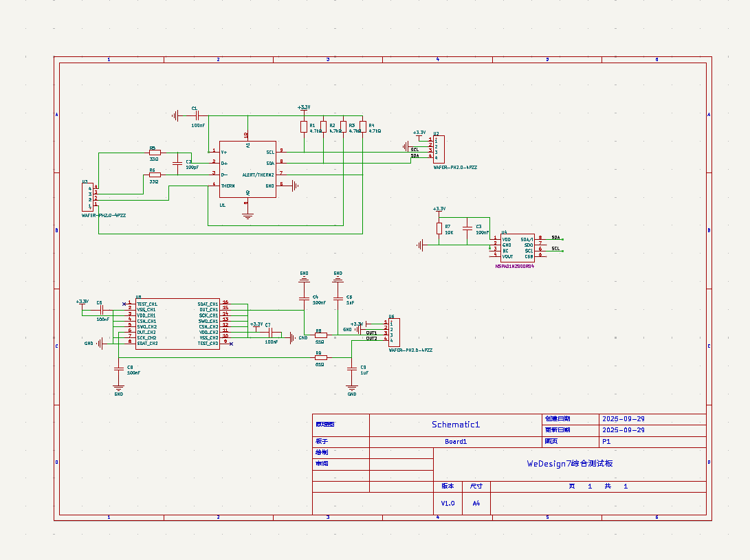Select the 16-pin dual-channel IC symbol

tap(177, 323)
